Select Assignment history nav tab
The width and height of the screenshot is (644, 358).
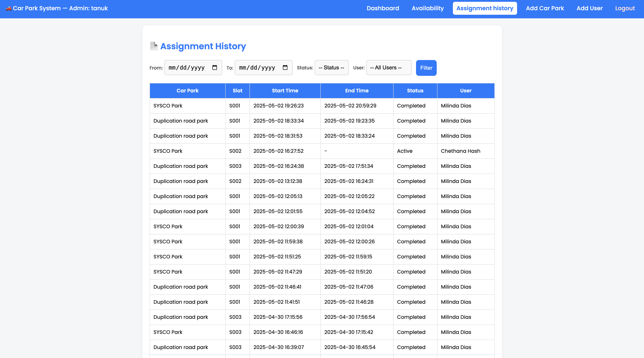(485, 8)
